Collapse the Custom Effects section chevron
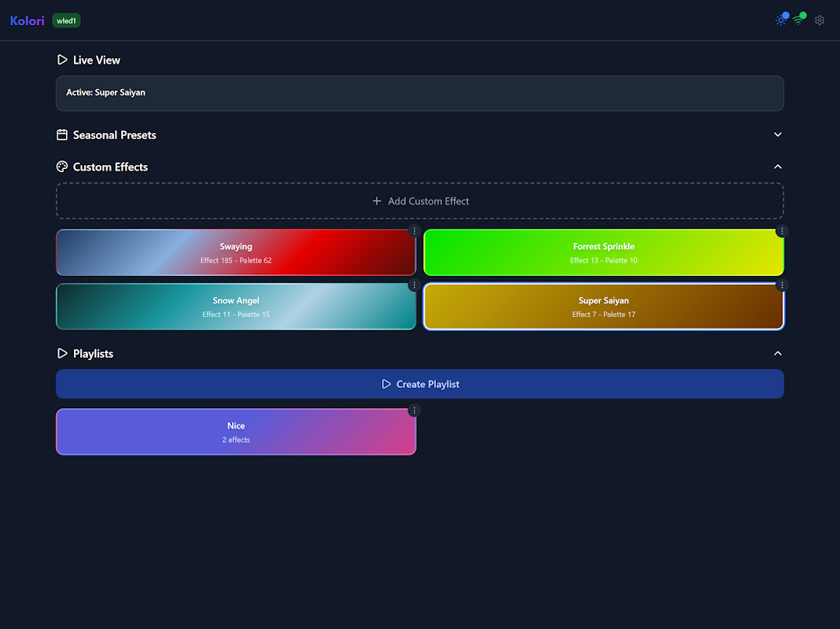 coord(778,167)
